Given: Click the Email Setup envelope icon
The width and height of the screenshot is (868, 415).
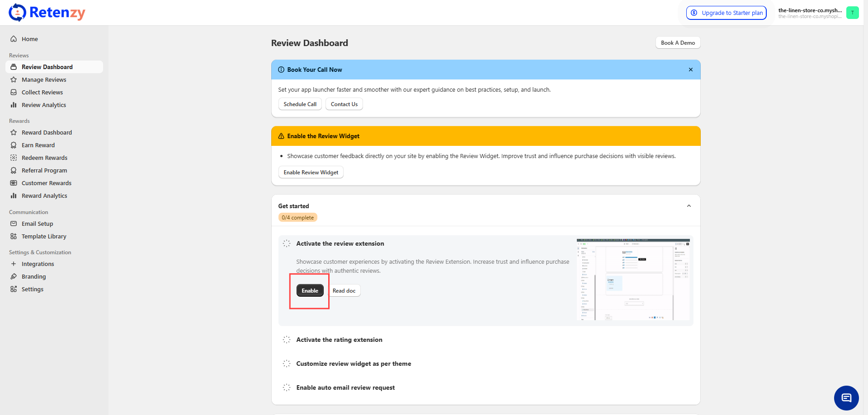Looking at the screenshot, I should coord(14,224).
